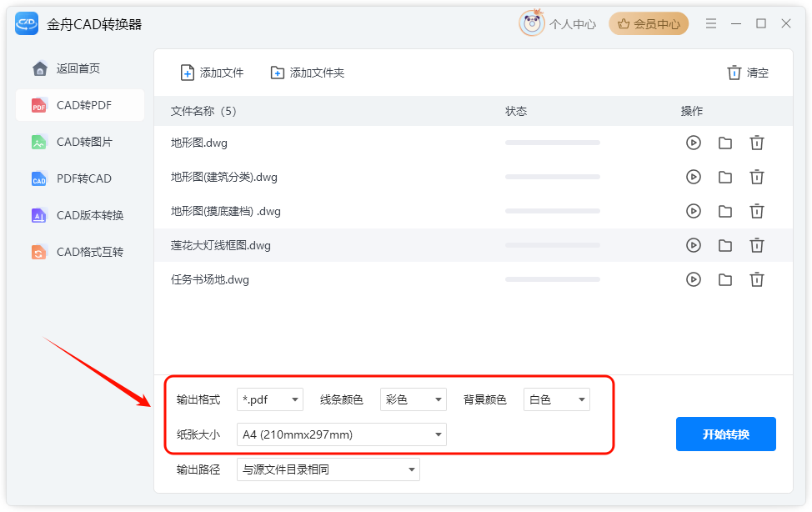Click the 开始转换 button
Image resolution: width=812 pixels, height=512 pixels.
(725, 434)
